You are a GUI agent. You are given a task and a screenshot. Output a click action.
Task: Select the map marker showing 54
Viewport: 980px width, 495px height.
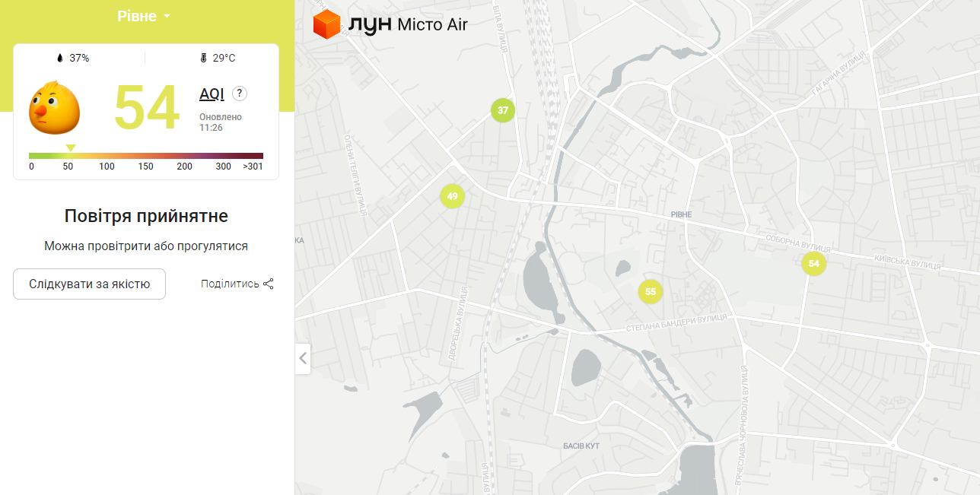813,263
